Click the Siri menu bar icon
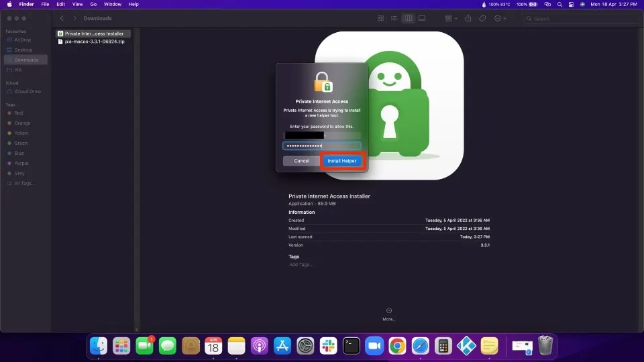 [582, 5]
